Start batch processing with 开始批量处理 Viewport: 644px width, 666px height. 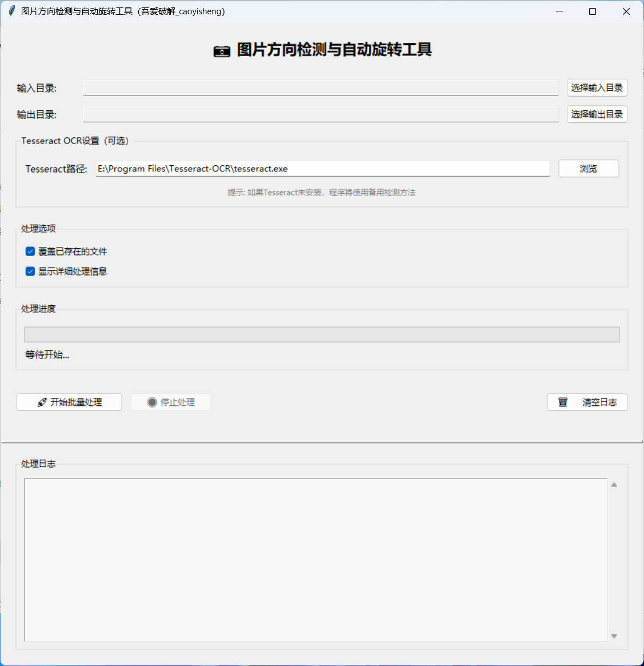pos(69,402)
